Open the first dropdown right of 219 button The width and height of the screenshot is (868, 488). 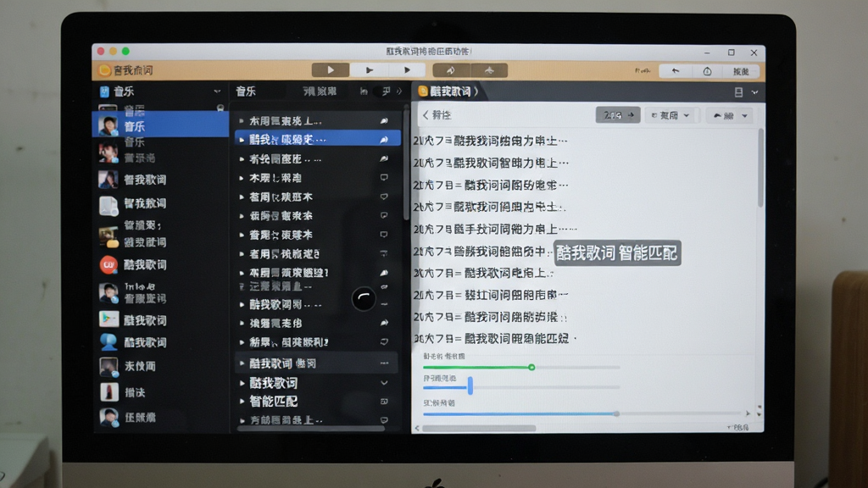pyautogui.click(x=670, y=115)
